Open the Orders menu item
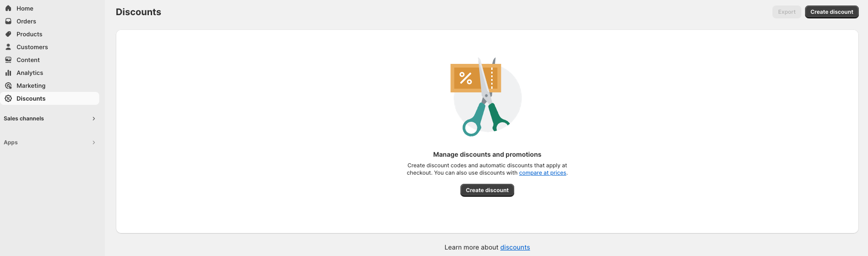Screen dimensions: 868x256 pos(26,21)
